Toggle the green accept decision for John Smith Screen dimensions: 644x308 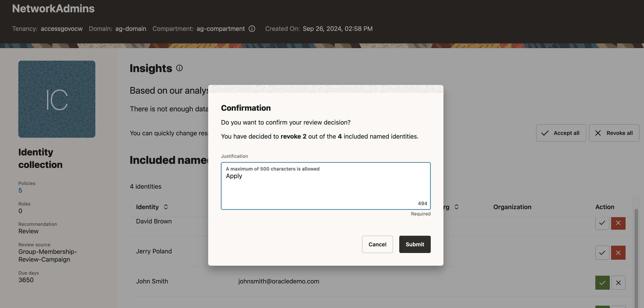point(602,282)
